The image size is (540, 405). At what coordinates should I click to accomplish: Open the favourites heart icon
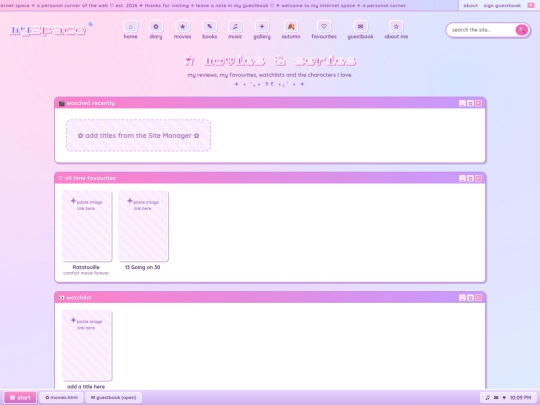pos(324,27)
